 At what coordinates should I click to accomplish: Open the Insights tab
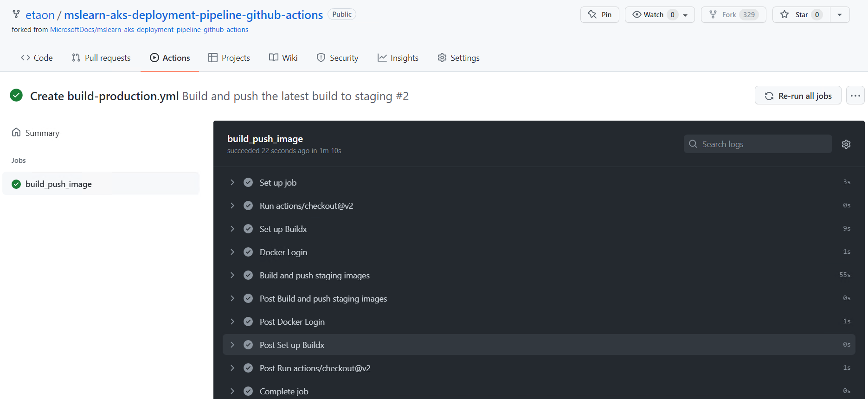point(398,58)
